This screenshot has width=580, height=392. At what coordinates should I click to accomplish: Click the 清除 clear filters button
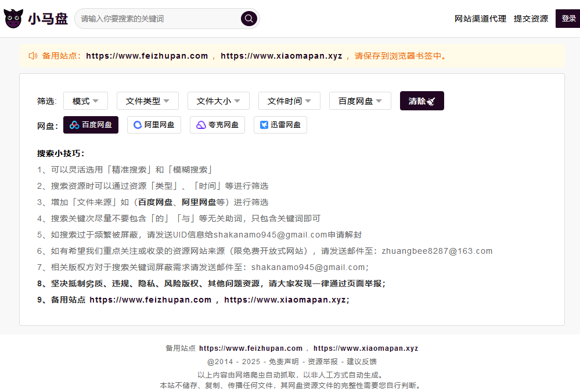pyautogui.click(x=422, y=101)
